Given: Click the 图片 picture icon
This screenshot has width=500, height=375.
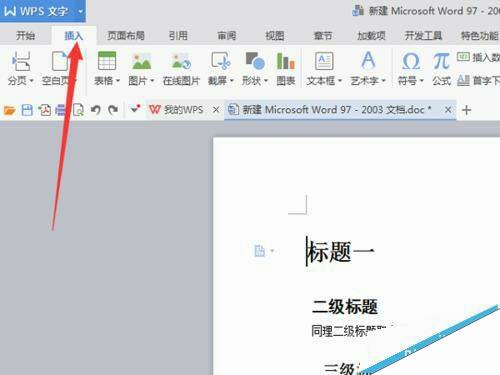Looking at the screenshot, I should 142,61.
